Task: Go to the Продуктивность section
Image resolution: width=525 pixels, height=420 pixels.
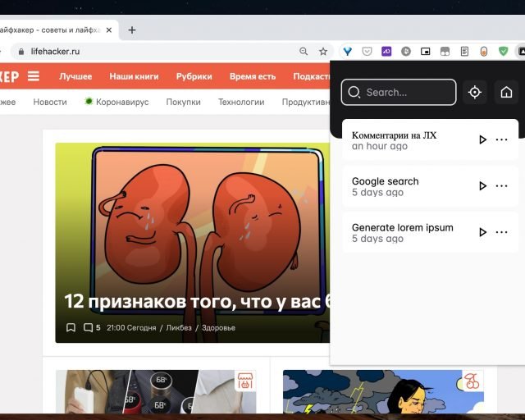Action: 306,102
